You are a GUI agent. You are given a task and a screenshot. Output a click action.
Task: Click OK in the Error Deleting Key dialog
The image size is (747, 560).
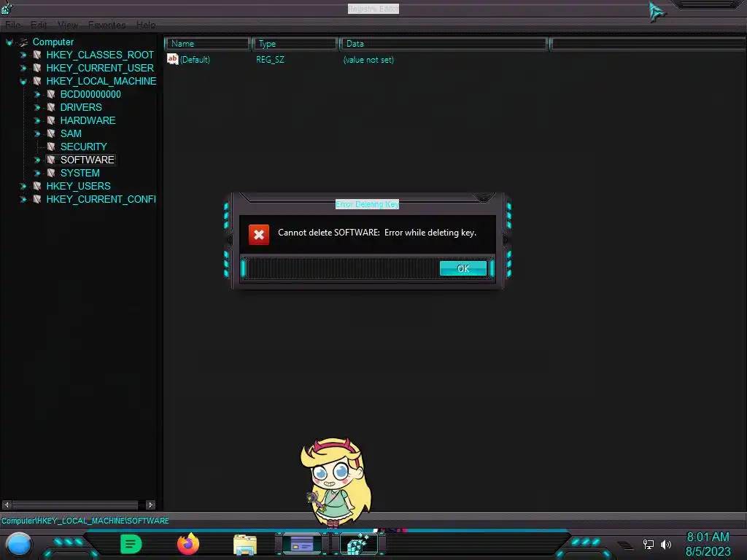pyautogui.click(x=463, y=268)
